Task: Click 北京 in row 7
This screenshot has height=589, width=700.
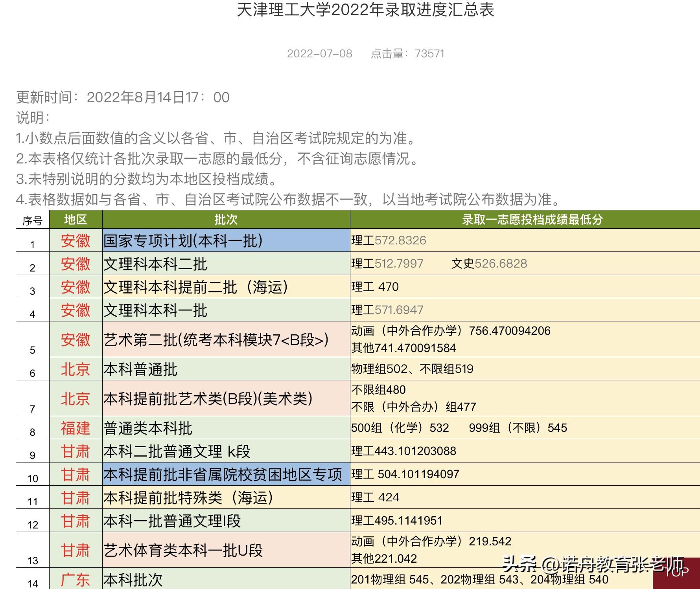Action: pos(76,398)
